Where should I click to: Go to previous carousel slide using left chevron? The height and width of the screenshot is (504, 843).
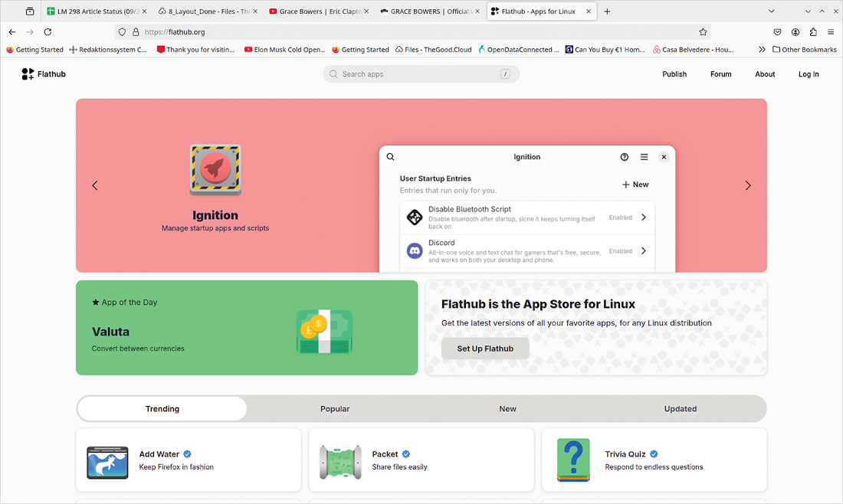[x=95, y=185]
